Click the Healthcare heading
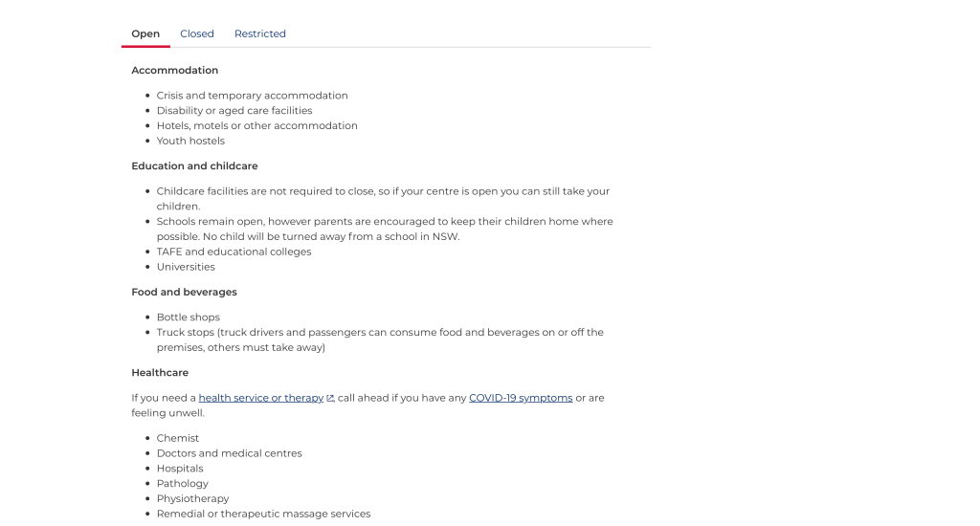The width and height of the screenshot is (980, 526). click(160, 373)
